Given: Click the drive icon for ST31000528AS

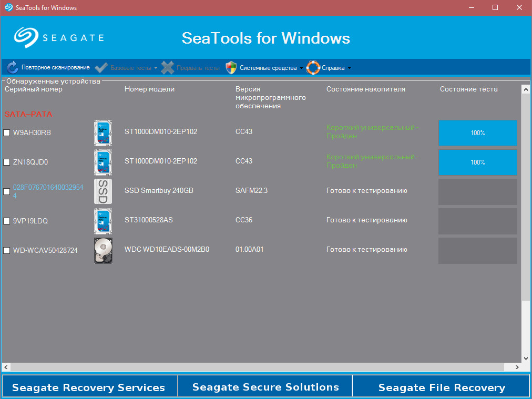Looking at the screenshot, I should click(103, 221).
